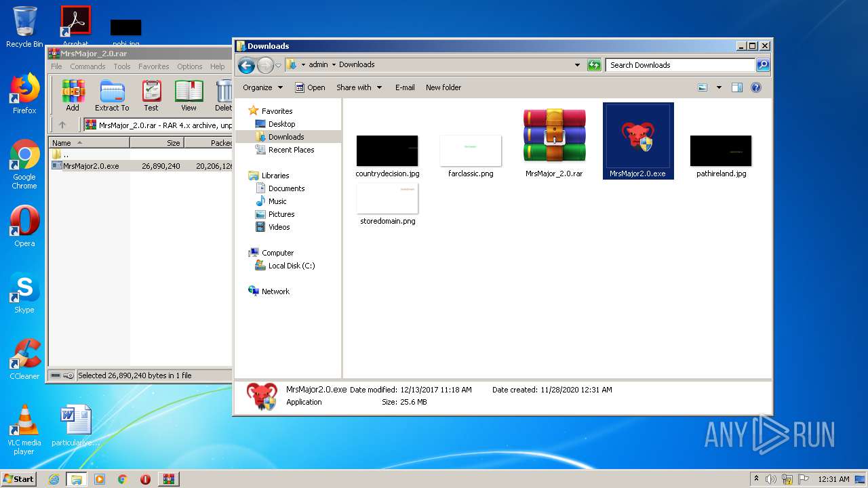The height and width of the screenshot is (488, 868).
Task: Click the Add button in WinRAR toolbar
Action: [x=73, y=96]
